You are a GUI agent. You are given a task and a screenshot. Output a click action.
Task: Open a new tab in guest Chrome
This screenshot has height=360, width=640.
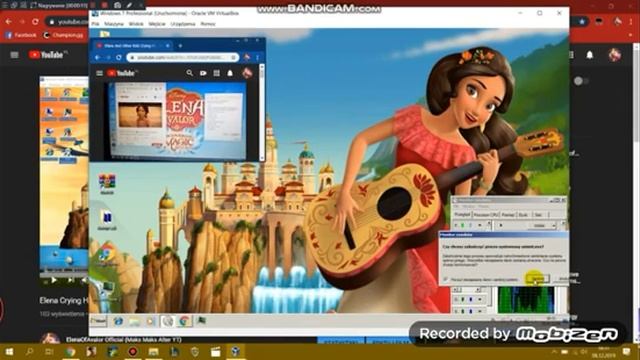[x=180, y=46]
